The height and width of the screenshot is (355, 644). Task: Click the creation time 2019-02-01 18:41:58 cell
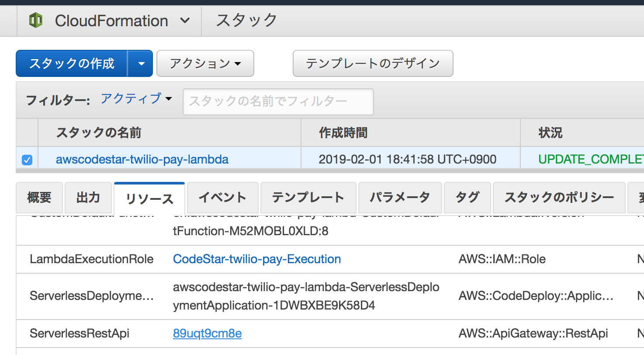[408, 159]
